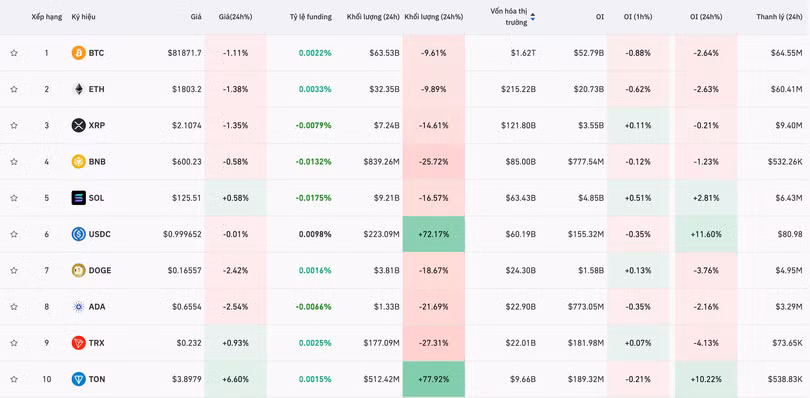Star the TRX row as favorite
Viewport: 810px width, 398px height.
pyautogui.click(x=14, y=343)
